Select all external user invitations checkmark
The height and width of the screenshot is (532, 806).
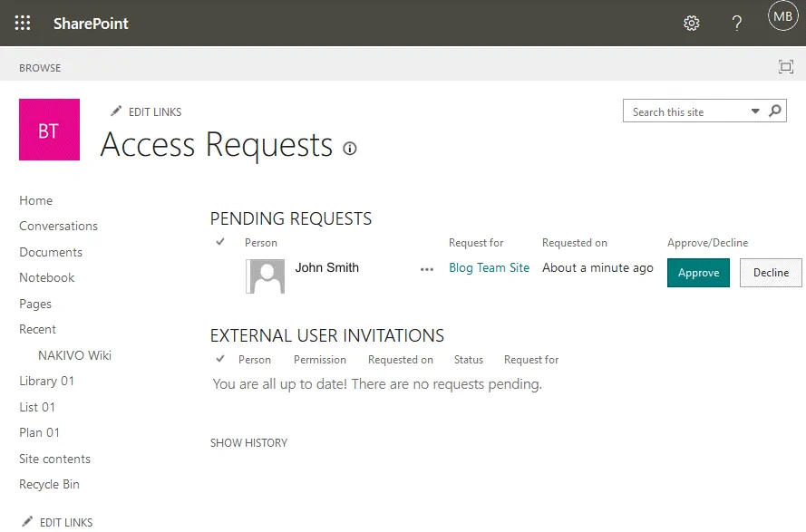[x=220, y=359]
